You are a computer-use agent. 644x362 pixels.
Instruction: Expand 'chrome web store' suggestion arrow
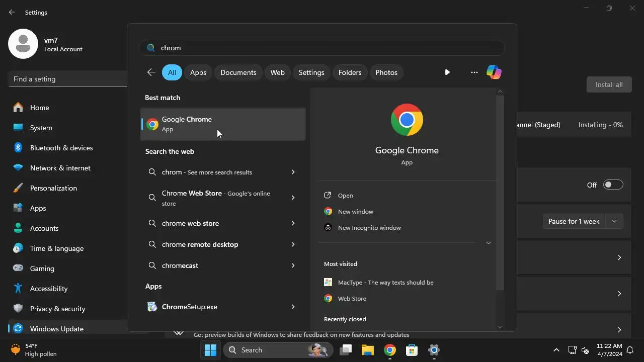[x=293, y=223]
